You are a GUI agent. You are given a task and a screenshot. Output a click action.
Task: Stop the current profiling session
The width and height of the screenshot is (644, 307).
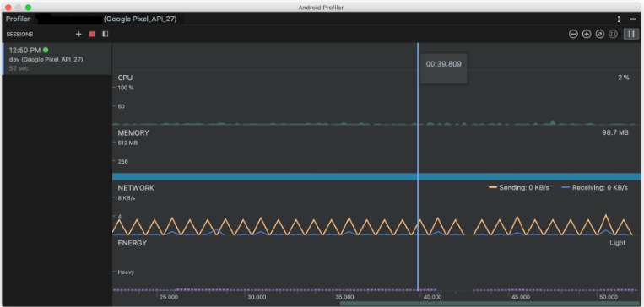pos(92,34)
